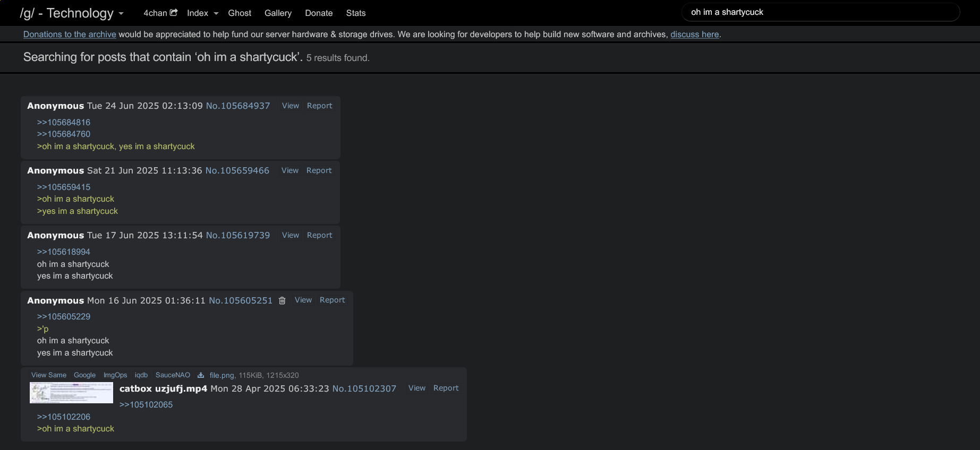
Task: Follow backlink >>105102065
Action: 146,404
